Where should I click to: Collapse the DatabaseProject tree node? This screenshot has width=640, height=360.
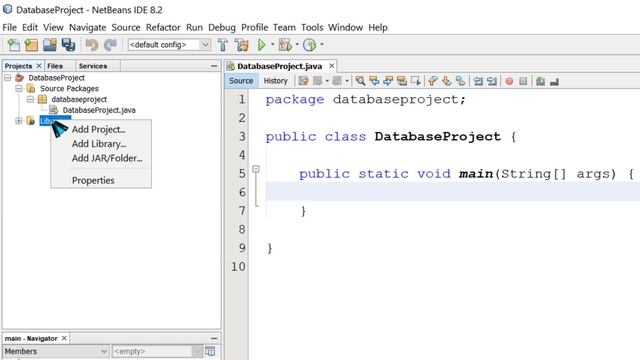tap(7, 78)
